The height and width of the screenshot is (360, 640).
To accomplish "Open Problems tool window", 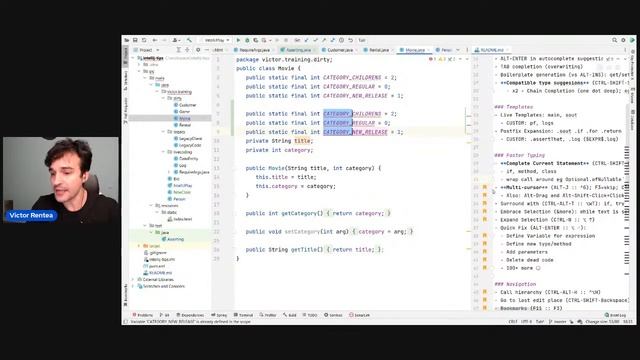I will (142, 315).
